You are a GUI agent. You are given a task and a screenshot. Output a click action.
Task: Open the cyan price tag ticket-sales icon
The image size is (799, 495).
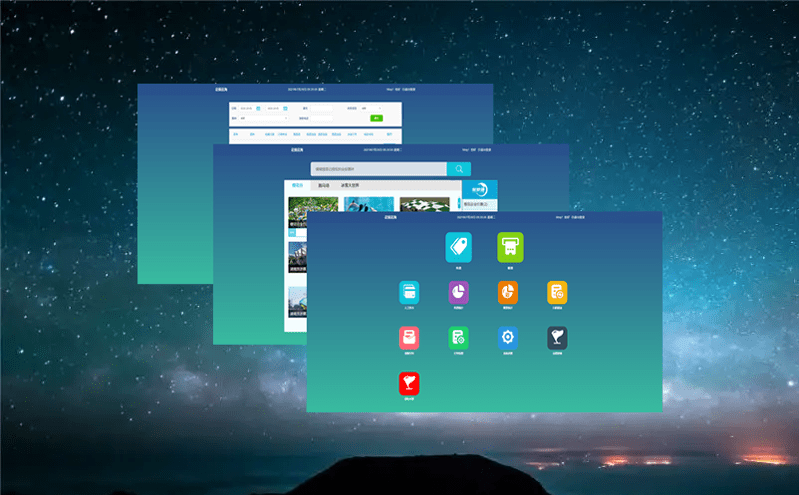458,246
